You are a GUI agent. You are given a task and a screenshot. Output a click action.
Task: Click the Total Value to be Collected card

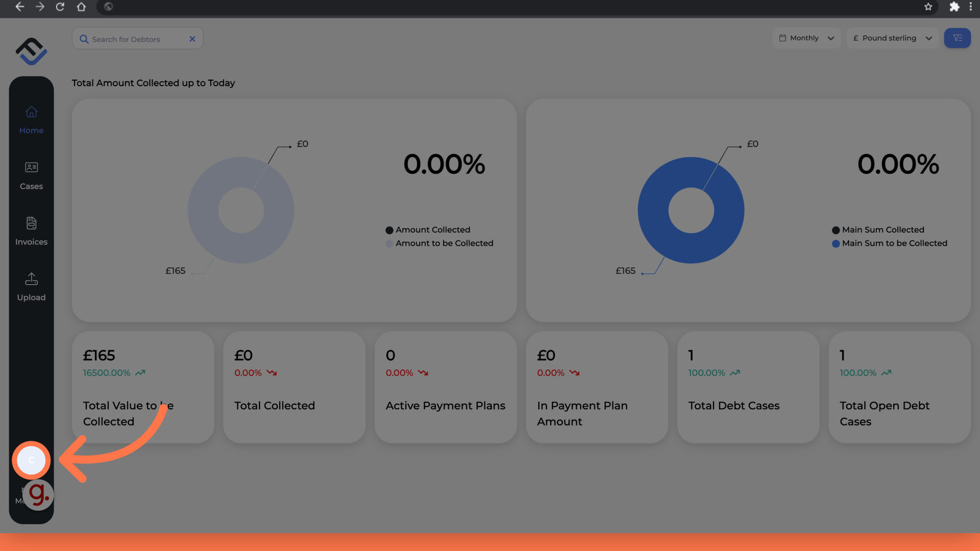point(143,388)
